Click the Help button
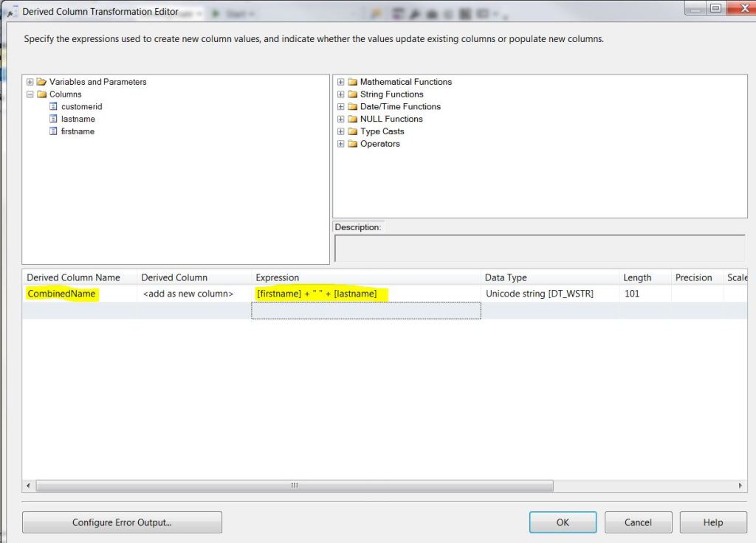 pos(713,522)
